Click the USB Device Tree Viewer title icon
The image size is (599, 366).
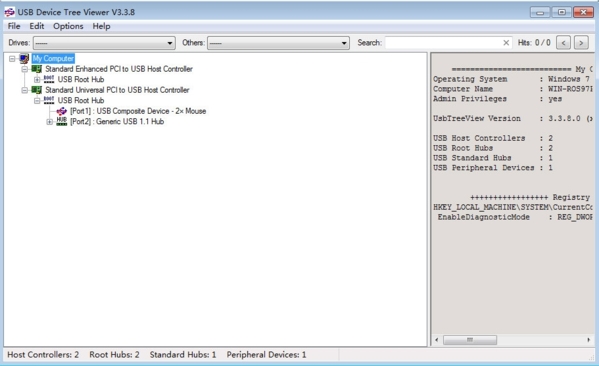10,12
